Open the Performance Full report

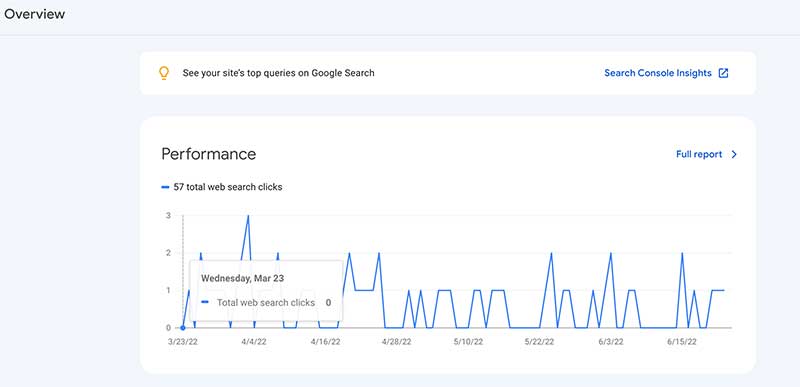click(699, 154)
